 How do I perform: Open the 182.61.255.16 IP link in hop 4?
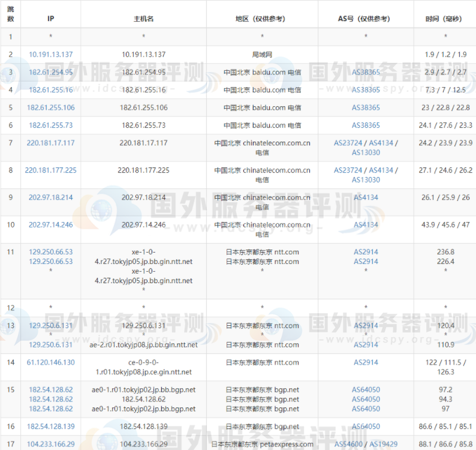51,90
